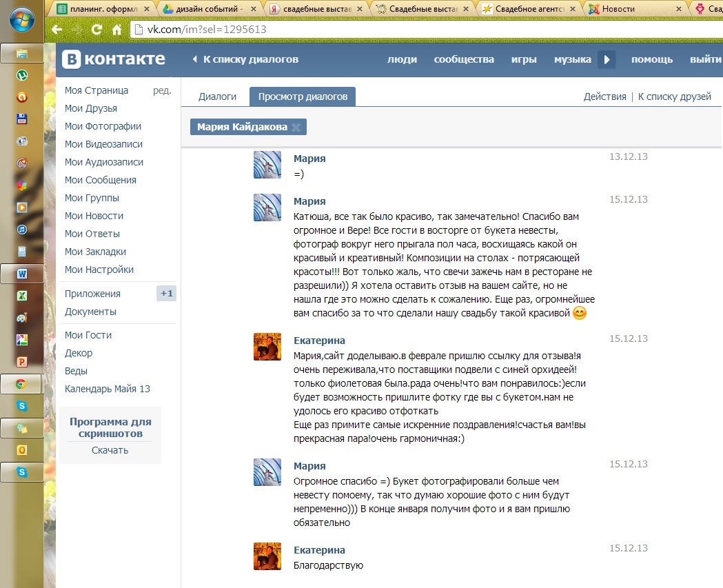Open Outlook from the taskbar

[21, 450]
